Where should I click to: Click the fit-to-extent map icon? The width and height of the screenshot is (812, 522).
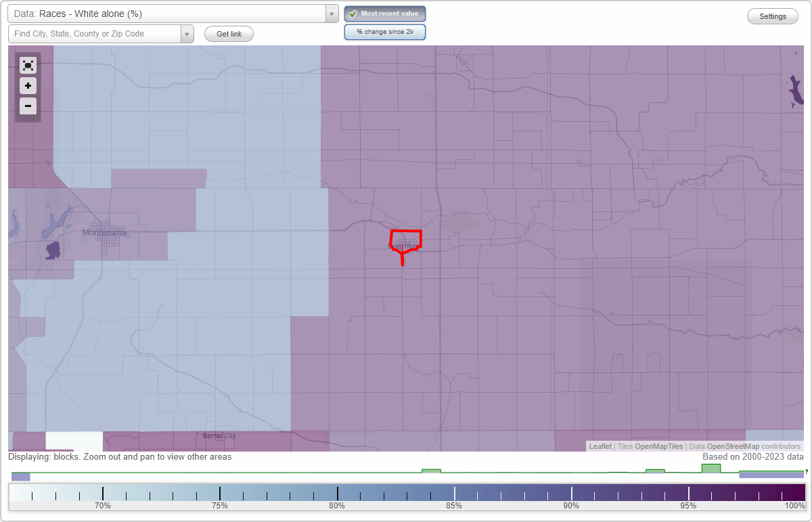click(28, 65)
